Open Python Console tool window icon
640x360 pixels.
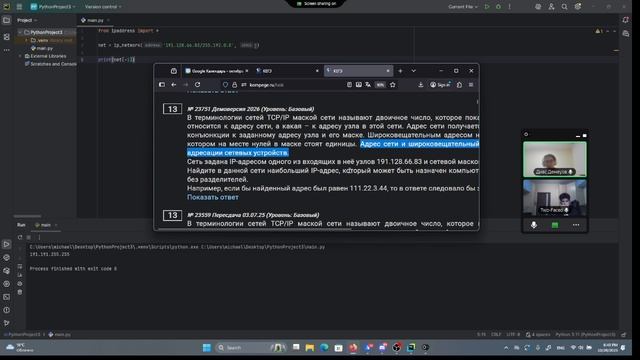pos(7,271)
